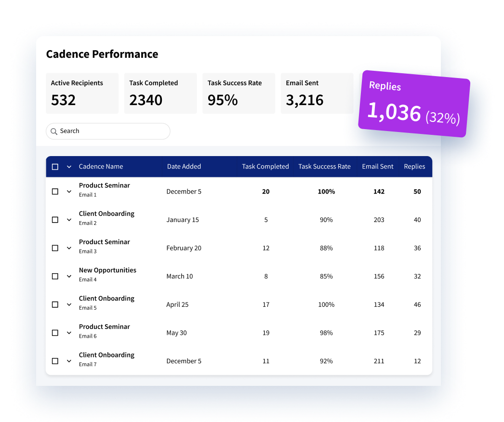Click the Task Success Rate column header
The image size is (504, 422).
pyautogui.click(x=324, y=167)
